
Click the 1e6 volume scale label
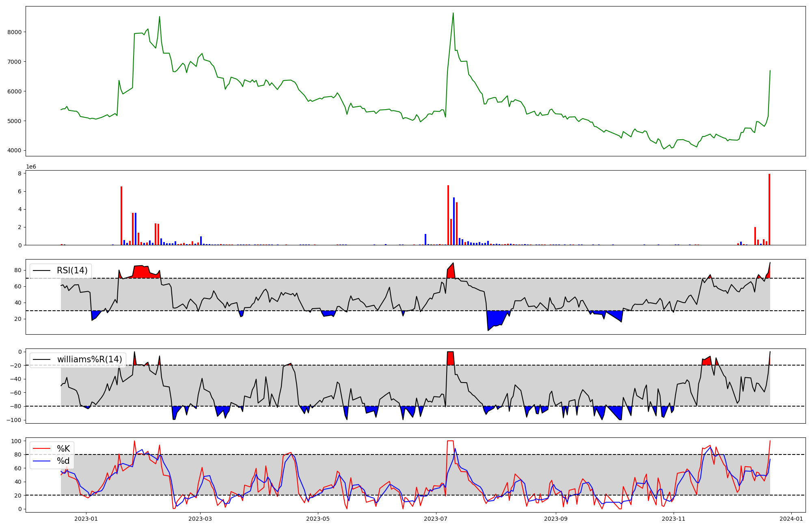(31, 167)
